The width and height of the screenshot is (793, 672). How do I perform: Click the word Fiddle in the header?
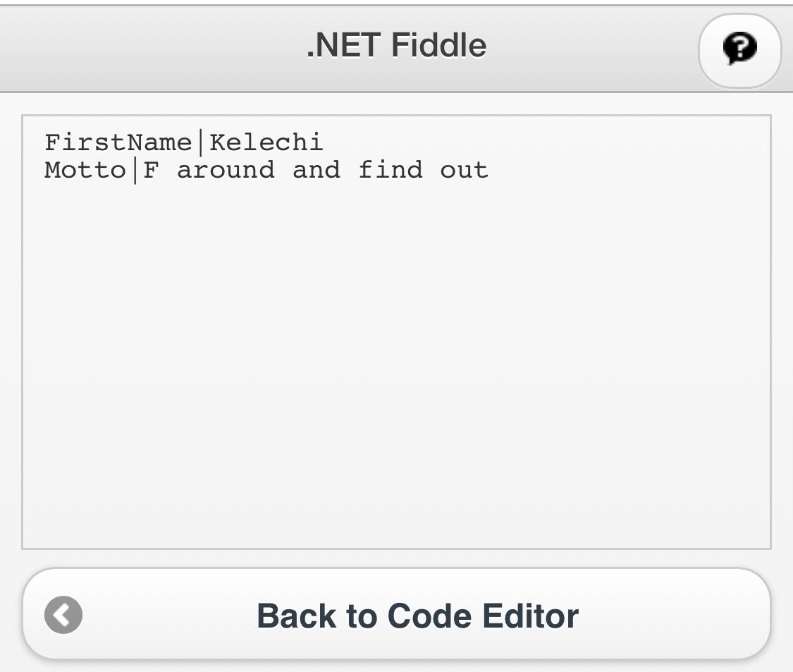tap(438, 47)
